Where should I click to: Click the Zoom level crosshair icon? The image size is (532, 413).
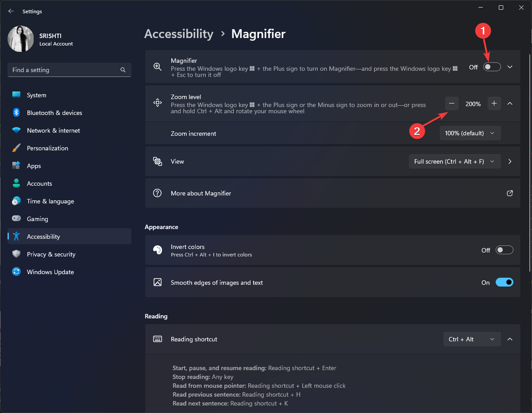[157, 103]
